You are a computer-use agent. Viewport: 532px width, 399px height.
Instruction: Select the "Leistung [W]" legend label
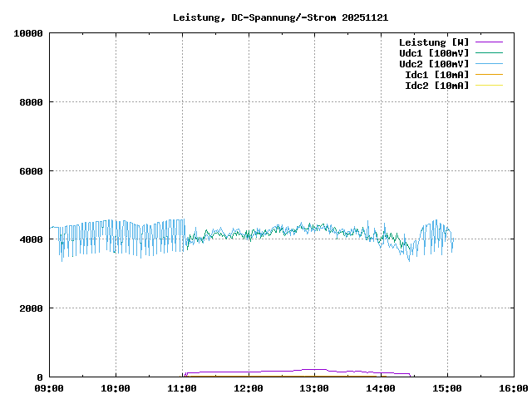433,42
